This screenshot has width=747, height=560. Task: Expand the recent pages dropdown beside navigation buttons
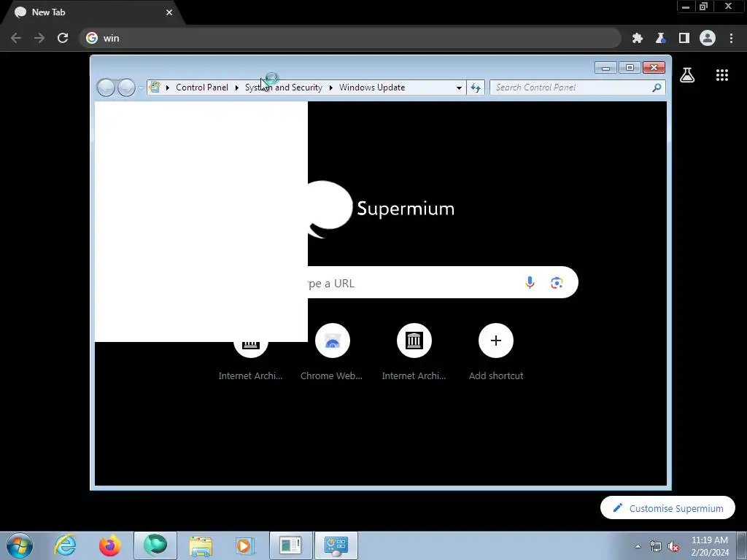[141, 88]
